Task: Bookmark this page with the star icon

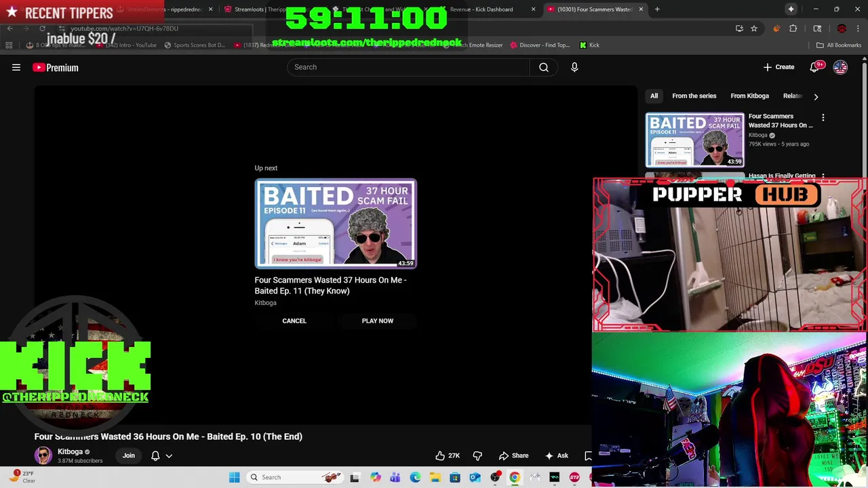Action: pyautogui.click(x=753, y=28)
